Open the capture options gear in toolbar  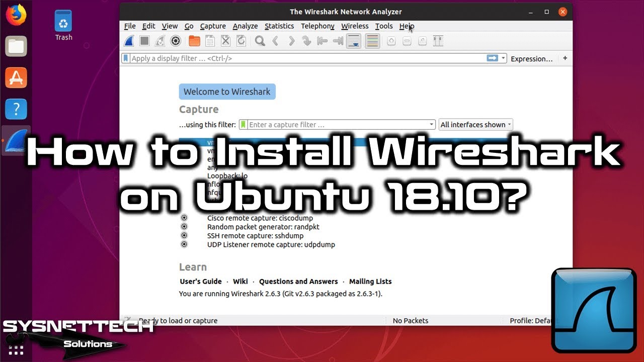pyautogui.click(x=176, y=41)
